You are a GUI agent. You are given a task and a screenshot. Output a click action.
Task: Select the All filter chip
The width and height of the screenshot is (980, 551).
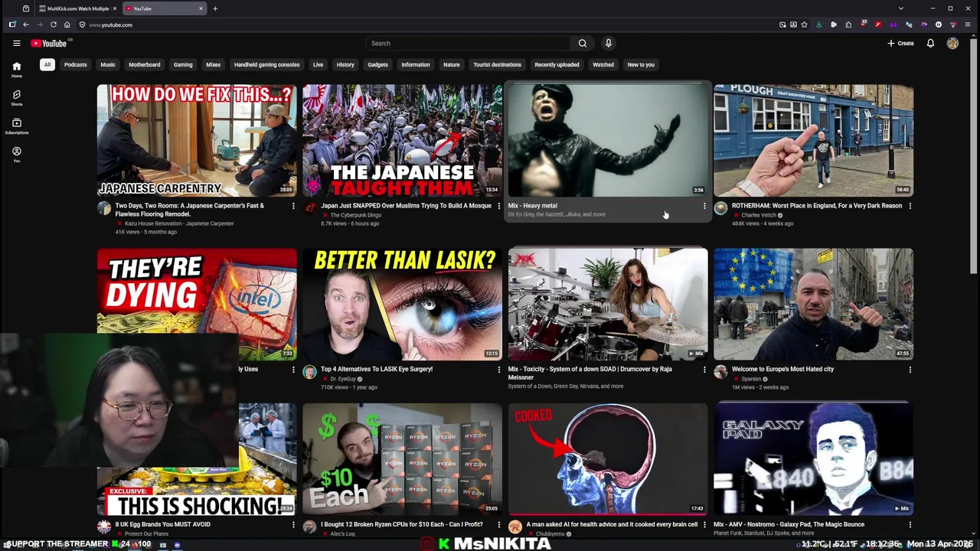point(47,64)
